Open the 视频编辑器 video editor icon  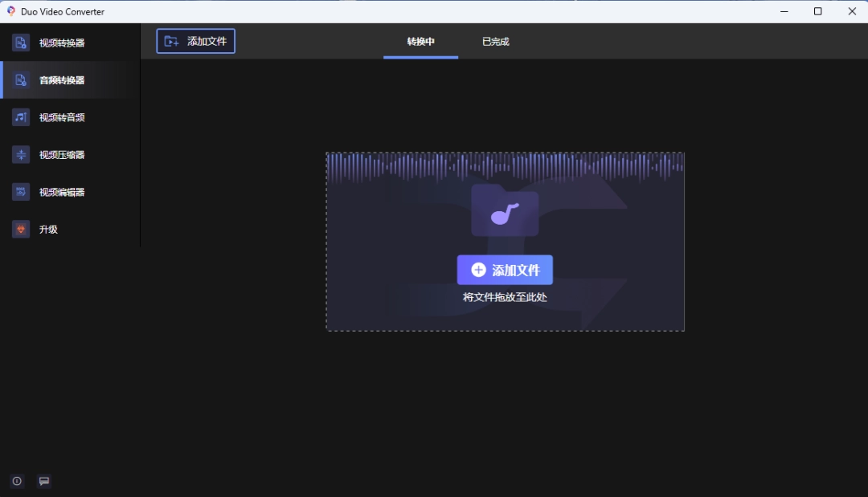21,192
